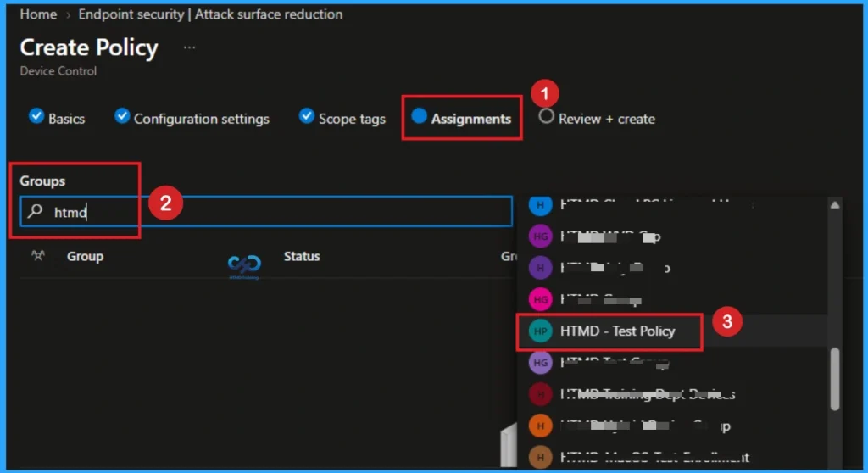The width and height of the screenshot is (868, 473).
Task: Click the dropdown list scrollbar thumb
Action: pos(835,379)
